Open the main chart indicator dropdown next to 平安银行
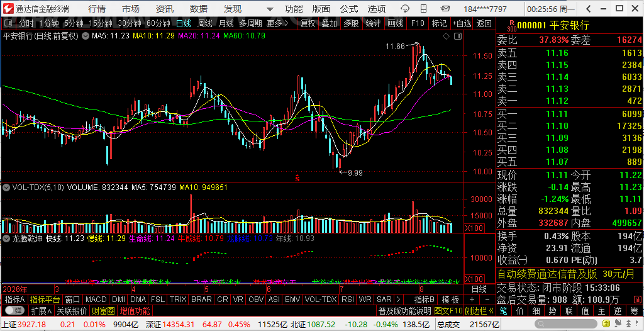The width and height of the screenshot is (644, 331). coord(85,36)
